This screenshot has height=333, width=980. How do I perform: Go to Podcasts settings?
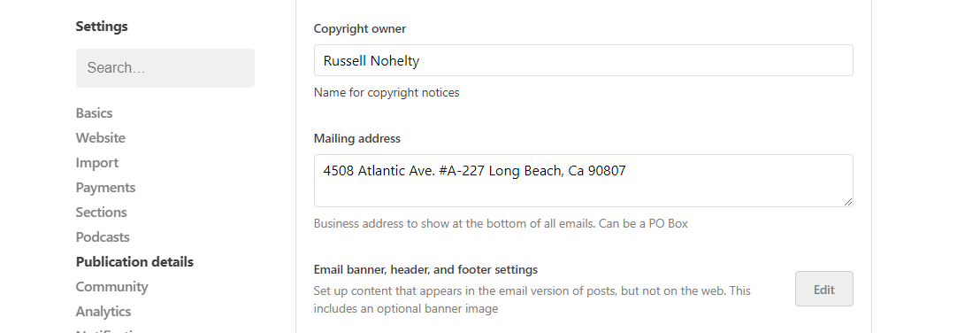click(x=103, y=237)
